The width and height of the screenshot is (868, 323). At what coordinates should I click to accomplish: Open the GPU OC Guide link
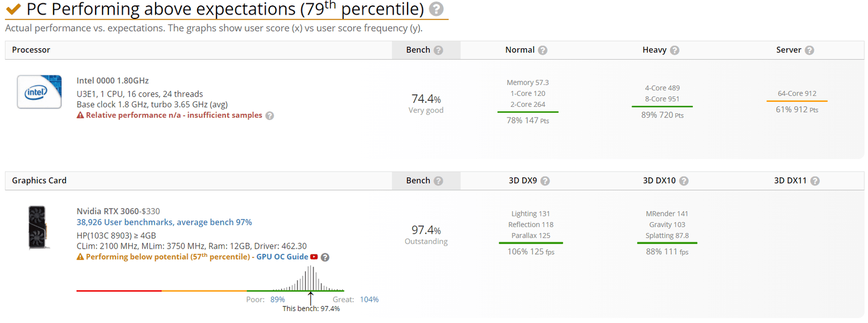(282, 257)
